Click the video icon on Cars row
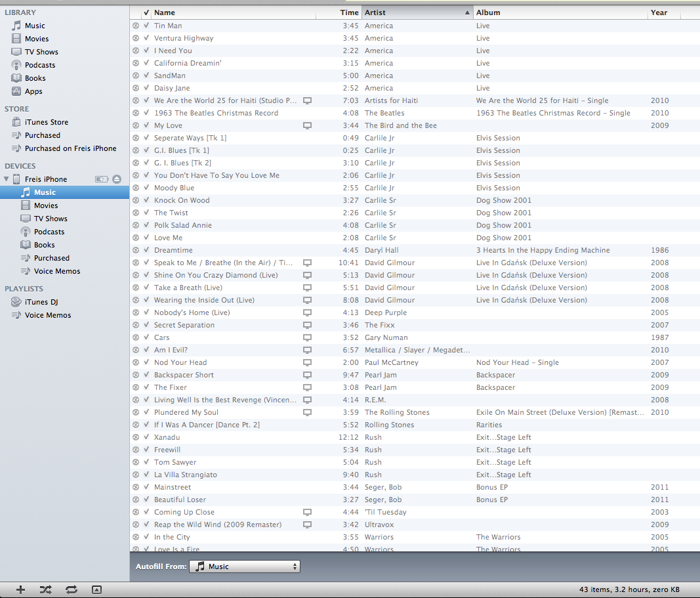Screen dimensions: 700x598 tap(307, 337)
